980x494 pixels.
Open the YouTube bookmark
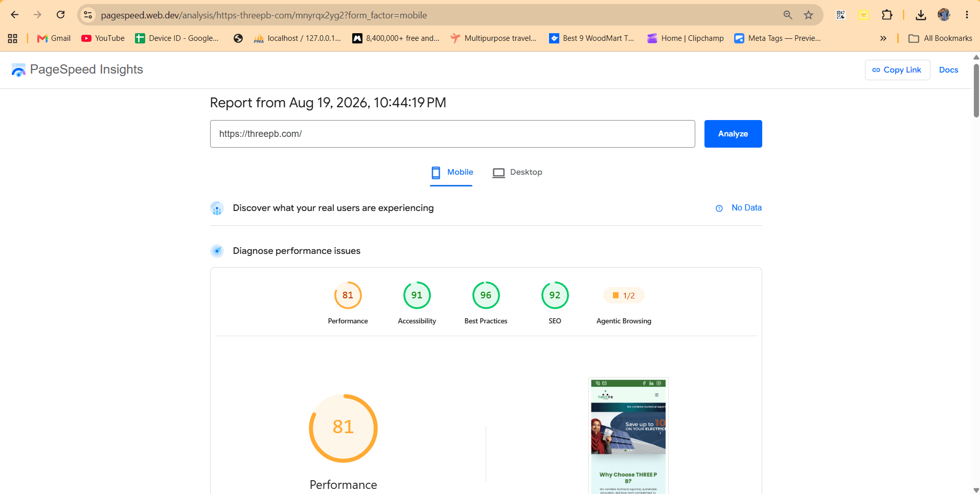click(103, 38)
